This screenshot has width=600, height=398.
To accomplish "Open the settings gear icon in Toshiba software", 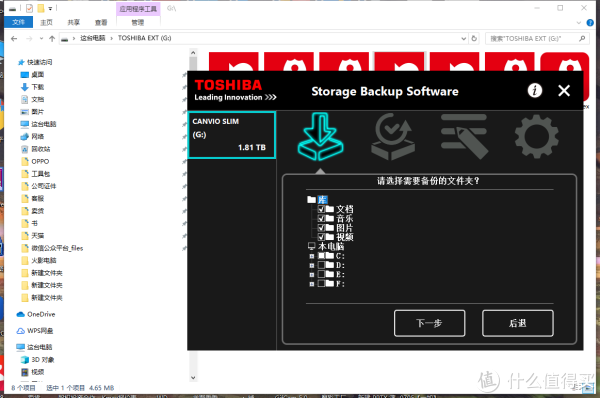I will pyautogui.click(x=536, y=137).
